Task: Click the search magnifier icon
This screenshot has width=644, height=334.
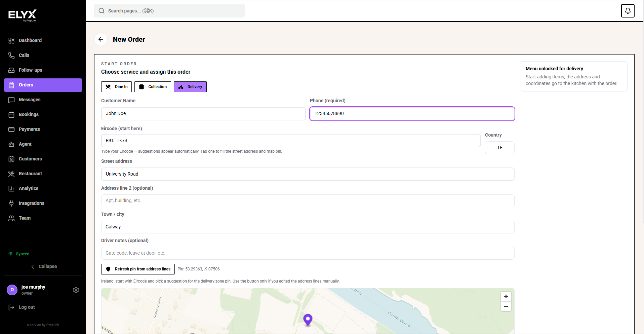Action: pyautogui.click(x=102, y=11)
